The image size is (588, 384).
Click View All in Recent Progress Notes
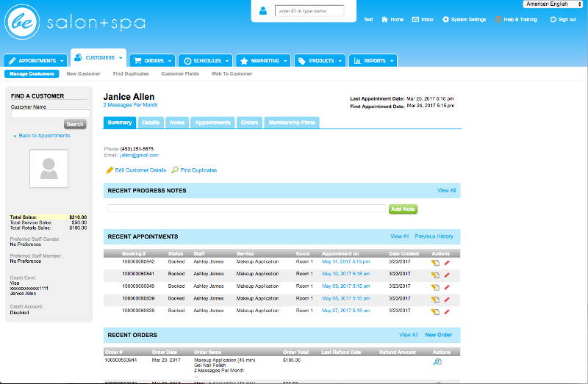tap(447, 191)
